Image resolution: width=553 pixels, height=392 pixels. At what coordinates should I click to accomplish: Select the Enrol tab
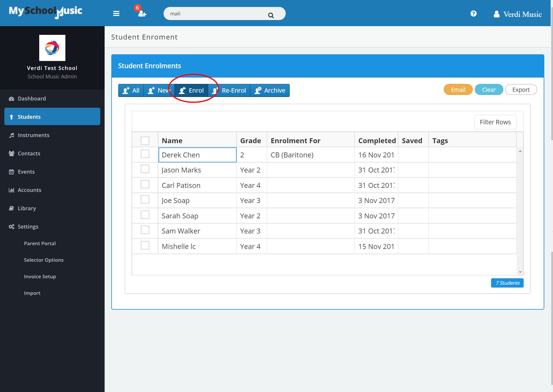click(191, 90)
